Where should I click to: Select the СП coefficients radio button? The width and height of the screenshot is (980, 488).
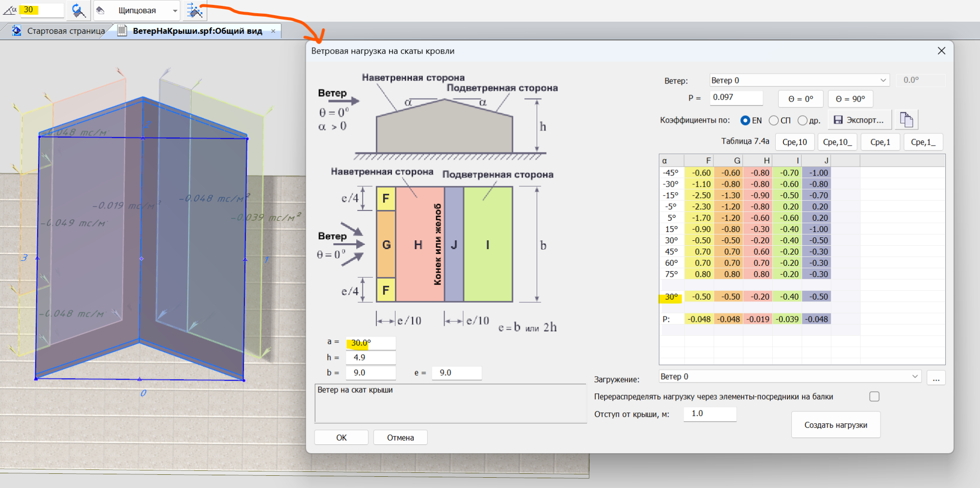774,120
